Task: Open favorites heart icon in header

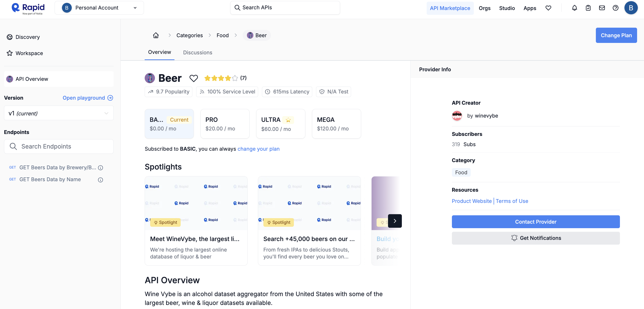Action: 548,8
